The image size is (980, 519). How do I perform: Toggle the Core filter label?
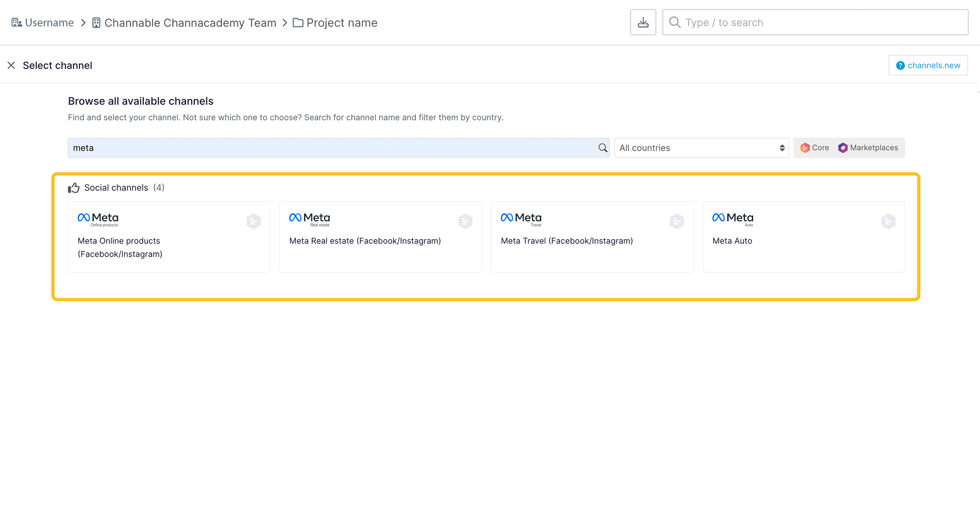(x=820, y=148)
